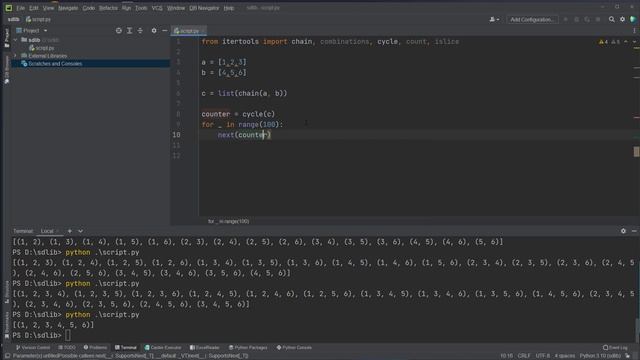Open the VCS menu
The image size is (640, 360).
pos(157,8)
